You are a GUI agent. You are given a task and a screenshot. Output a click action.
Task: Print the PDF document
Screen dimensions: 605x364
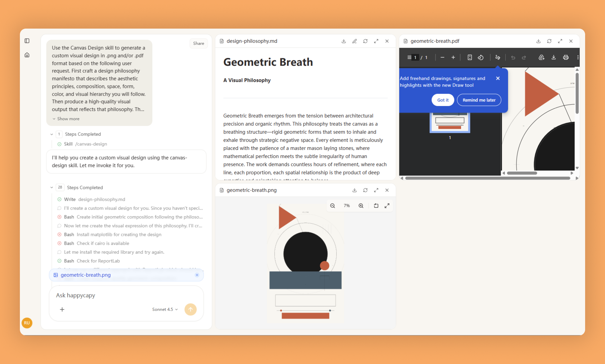(x=566, y=58)
